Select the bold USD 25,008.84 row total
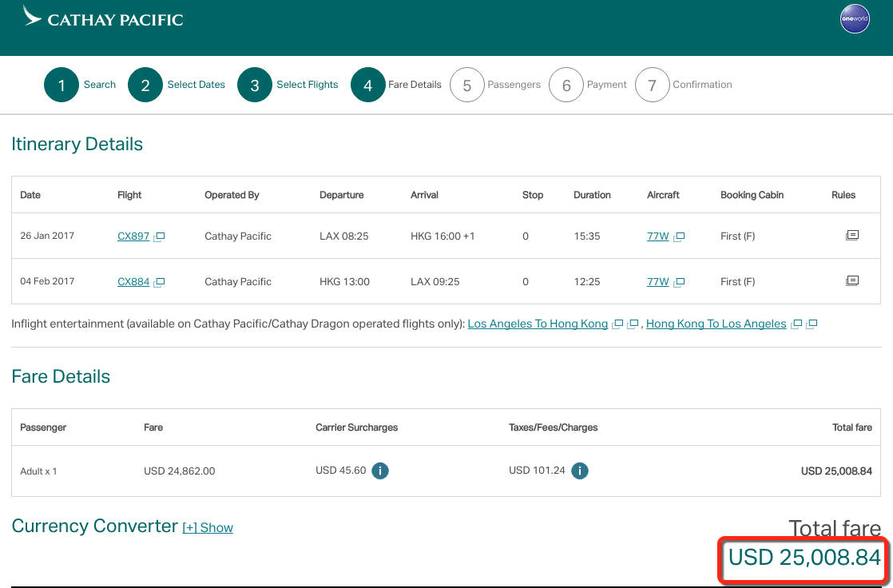Viewport: 893px width, 588px height. click(x=836, y=471)
